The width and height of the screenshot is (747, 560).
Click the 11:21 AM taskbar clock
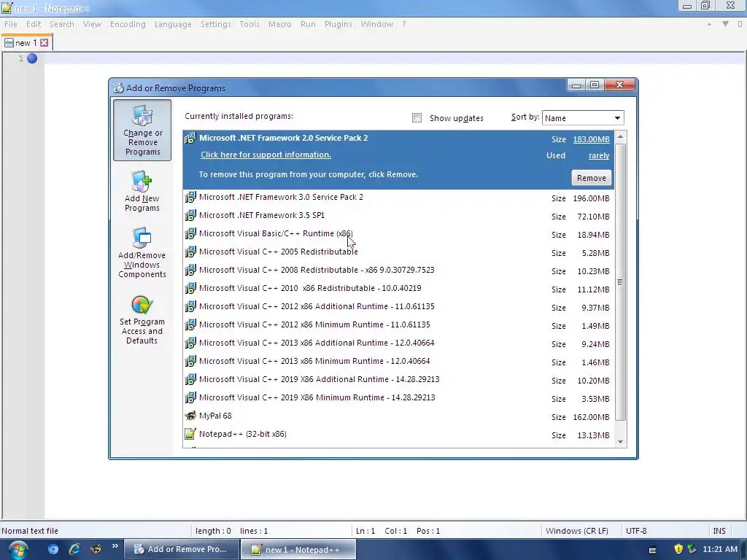click(720, 549)
